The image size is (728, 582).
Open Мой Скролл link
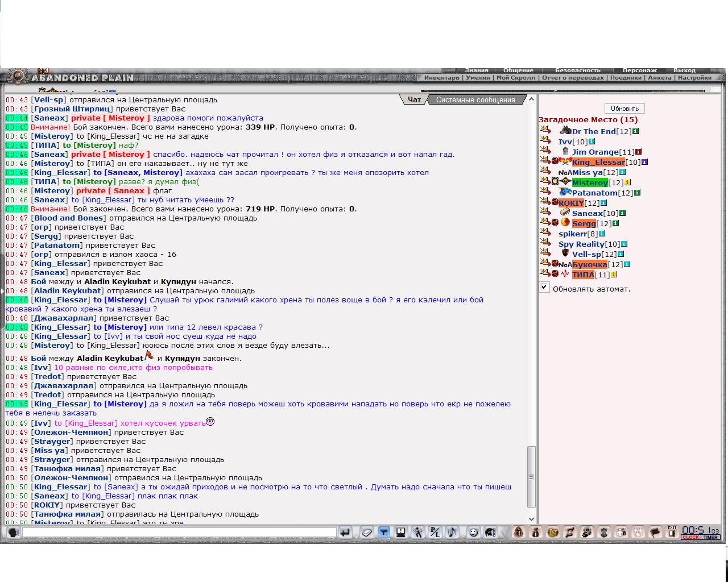(516, 78)
